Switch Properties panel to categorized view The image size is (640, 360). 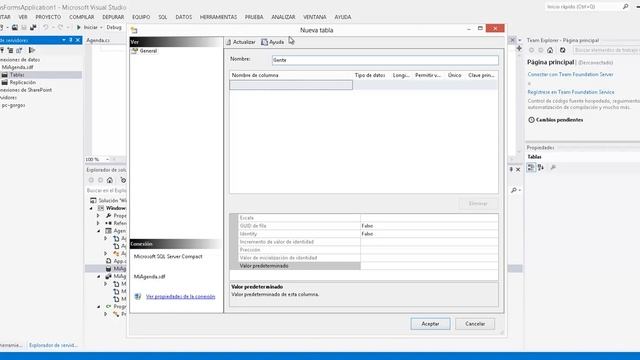[x=531, y=167]
